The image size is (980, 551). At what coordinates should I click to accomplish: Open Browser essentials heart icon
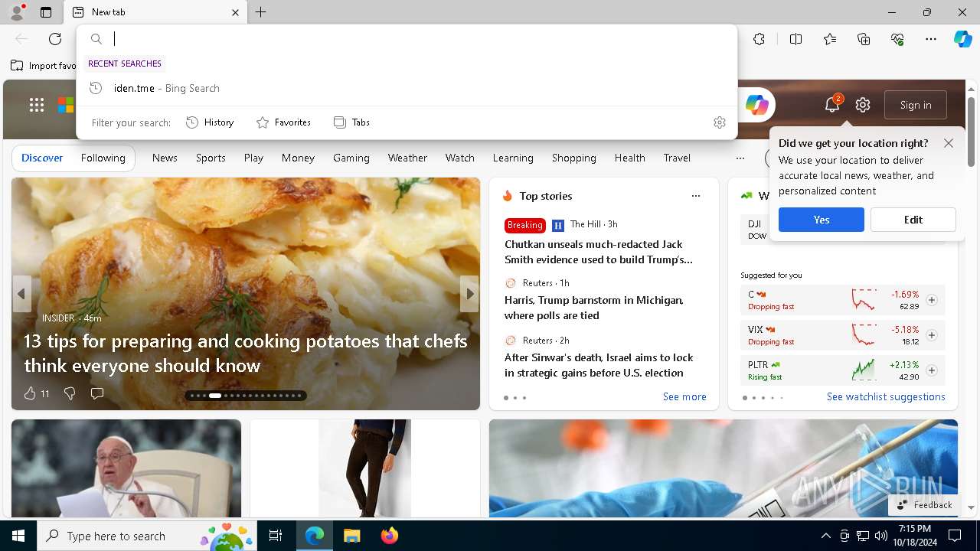coord(897,39)
